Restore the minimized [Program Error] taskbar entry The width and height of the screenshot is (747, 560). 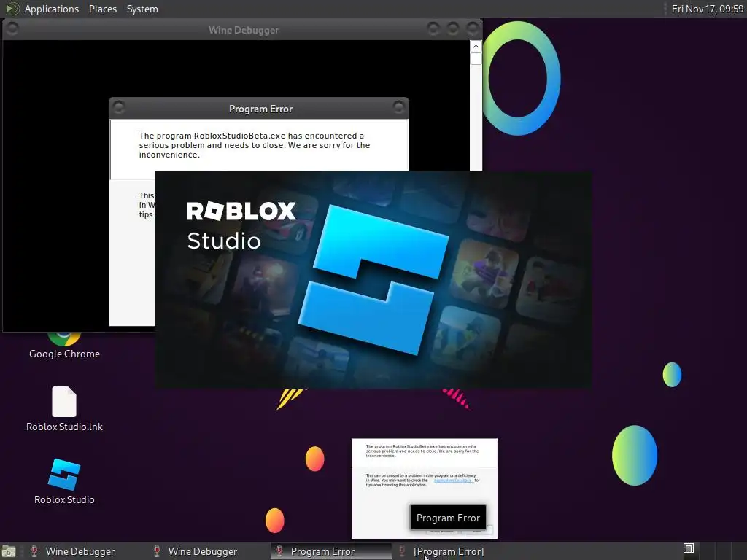(x=449, y=551)
